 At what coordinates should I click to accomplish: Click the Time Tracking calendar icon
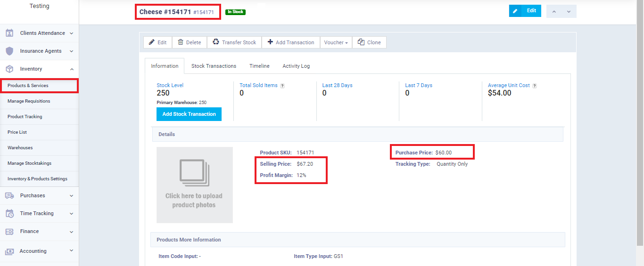9,214
